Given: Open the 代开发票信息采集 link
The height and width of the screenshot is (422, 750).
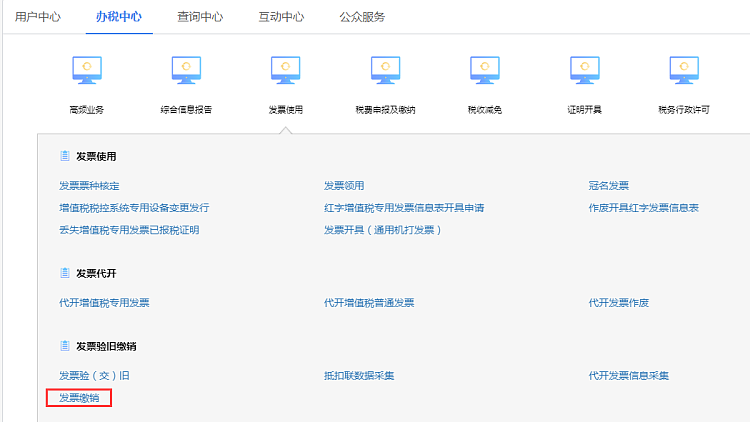Looking at the screenshot, I should point(629,376).
